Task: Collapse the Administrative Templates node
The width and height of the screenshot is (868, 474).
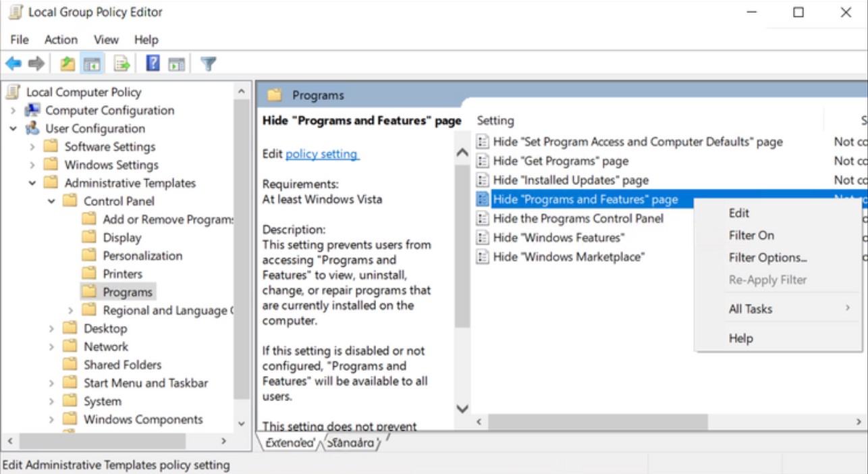Action: 32,183
